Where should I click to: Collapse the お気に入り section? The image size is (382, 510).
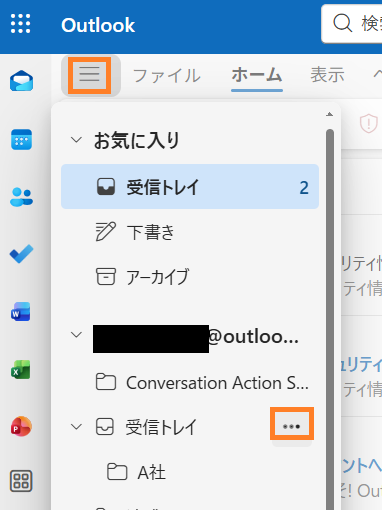click(77, 140)
